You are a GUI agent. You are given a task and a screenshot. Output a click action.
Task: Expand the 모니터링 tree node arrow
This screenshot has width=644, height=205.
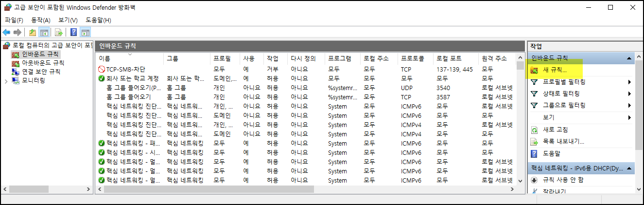6,80
